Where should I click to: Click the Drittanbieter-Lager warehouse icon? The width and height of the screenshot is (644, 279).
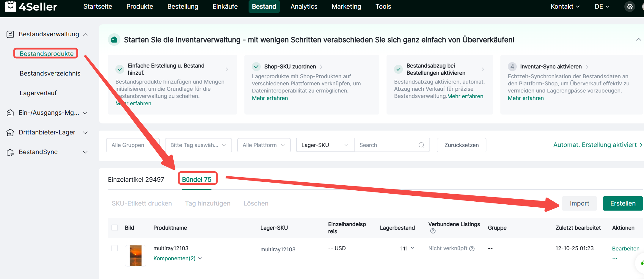10,133
